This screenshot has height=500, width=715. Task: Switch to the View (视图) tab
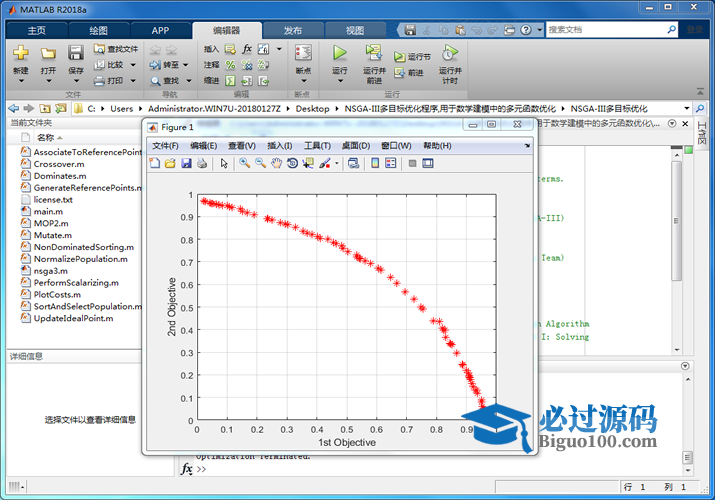point(355,31)
